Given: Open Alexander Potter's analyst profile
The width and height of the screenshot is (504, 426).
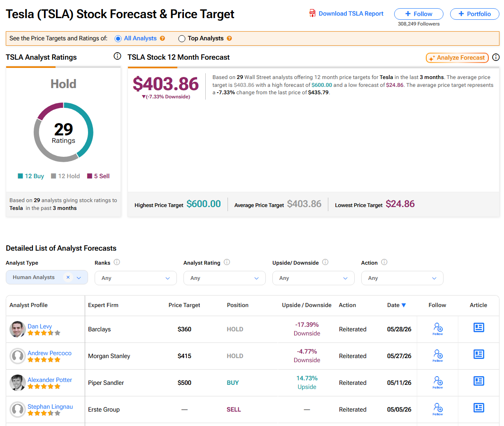Looking at the screenshot, I should 50,379.
